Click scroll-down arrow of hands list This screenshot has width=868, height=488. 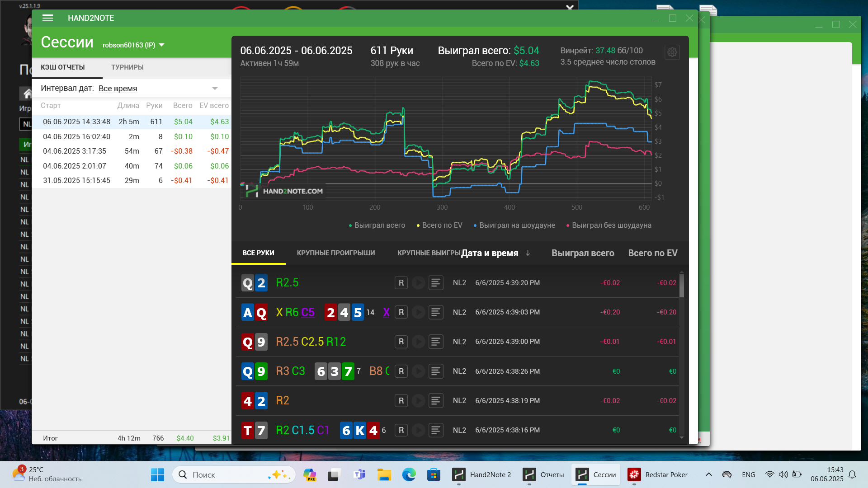point(681,438)
